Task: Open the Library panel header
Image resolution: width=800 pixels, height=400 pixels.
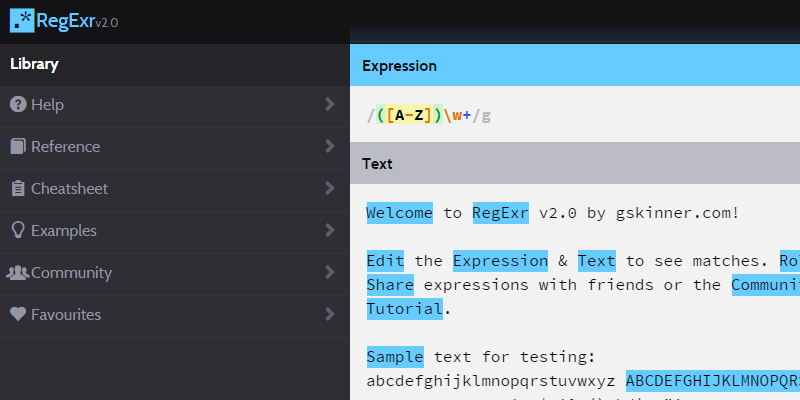Action: [x=35, y=64]
